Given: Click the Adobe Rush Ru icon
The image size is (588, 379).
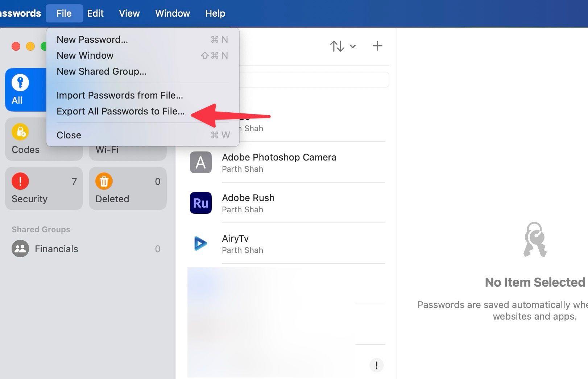Looking at the screenshot, I should (x=201, y=203).
